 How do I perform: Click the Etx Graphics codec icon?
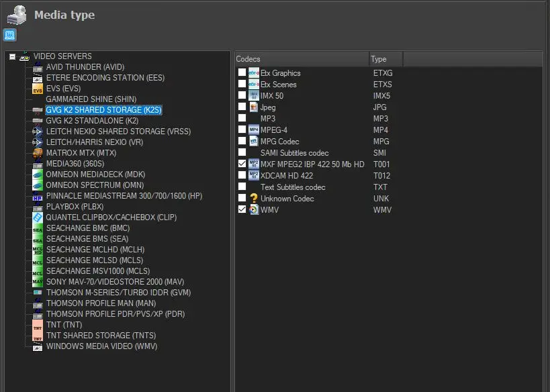[x=254, y=73]
